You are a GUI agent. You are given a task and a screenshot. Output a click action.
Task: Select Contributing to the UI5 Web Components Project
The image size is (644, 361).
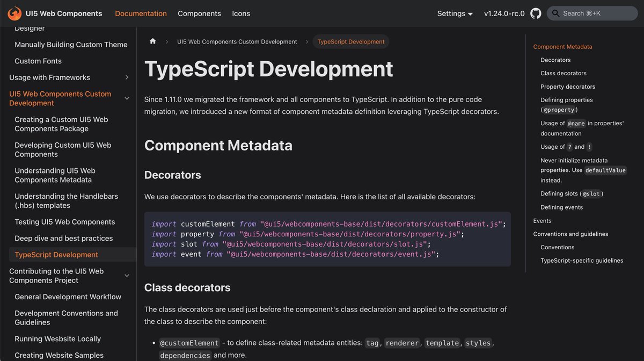(56, 276)
